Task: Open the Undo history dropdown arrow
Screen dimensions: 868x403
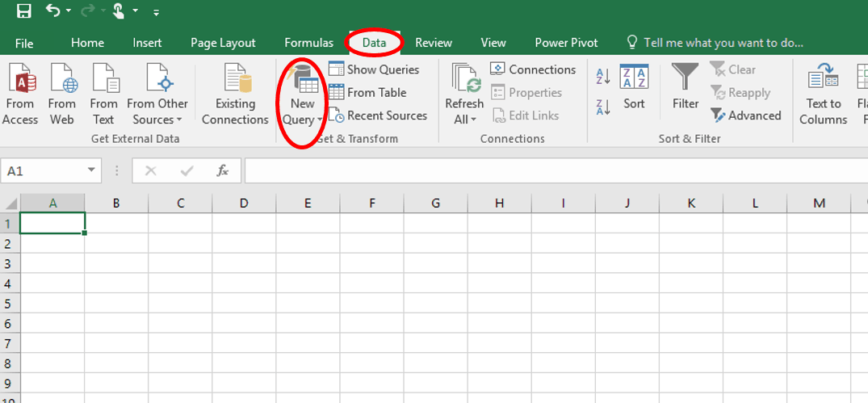Action: 69,11
